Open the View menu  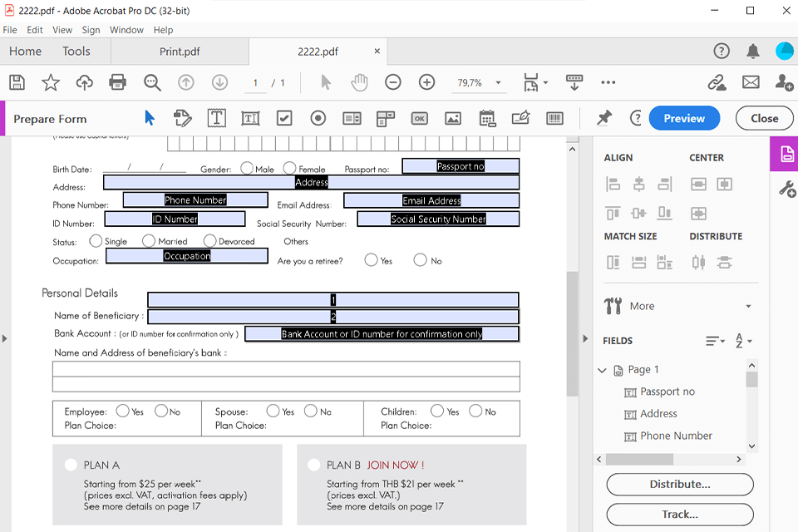coord(62,30)
